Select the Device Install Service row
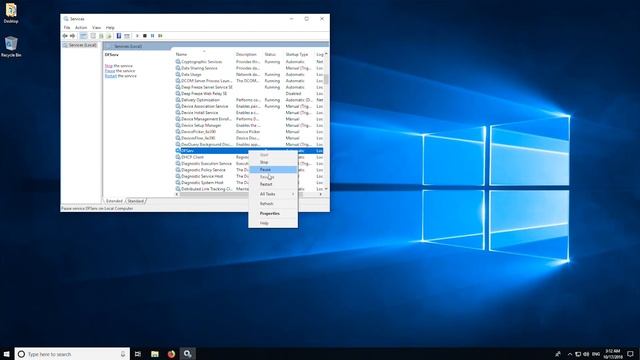Image resolution: width=640 pixels, height=360 pixels. (x=249, y=113)
